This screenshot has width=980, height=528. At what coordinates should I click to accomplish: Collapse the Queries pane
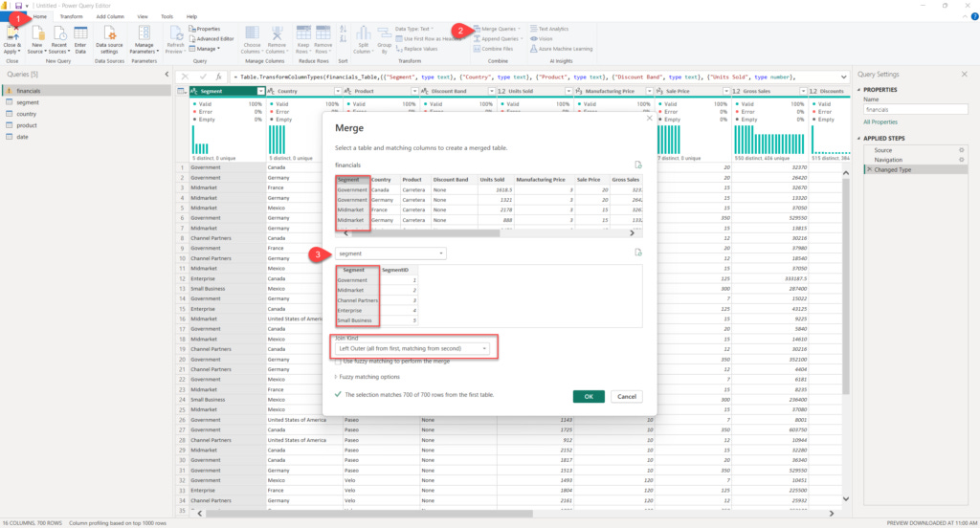click(x=167, y=75)
